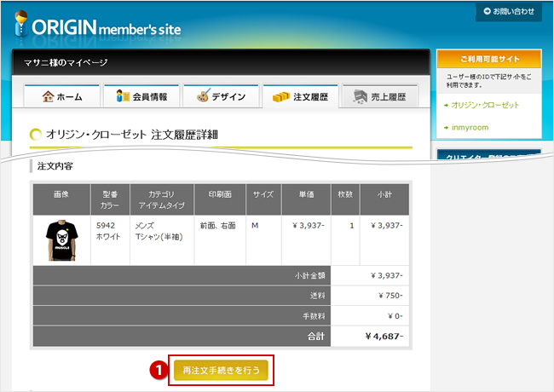Open the オリジン・クローゼット sidebar link
Viewport: 554px width, 392px height.
pos(485,105)
